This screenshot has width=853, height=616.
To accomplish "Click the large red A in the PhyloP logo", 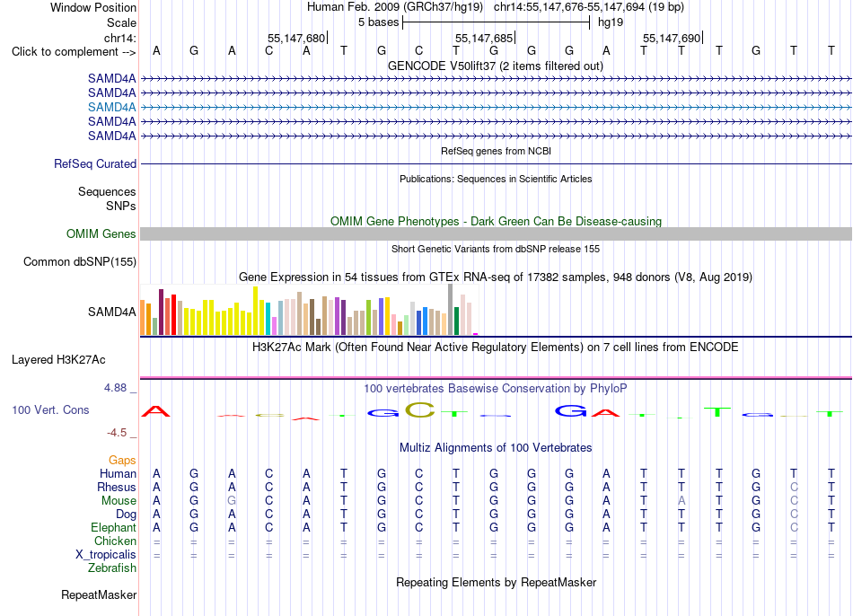I will [x=155, y=411].
